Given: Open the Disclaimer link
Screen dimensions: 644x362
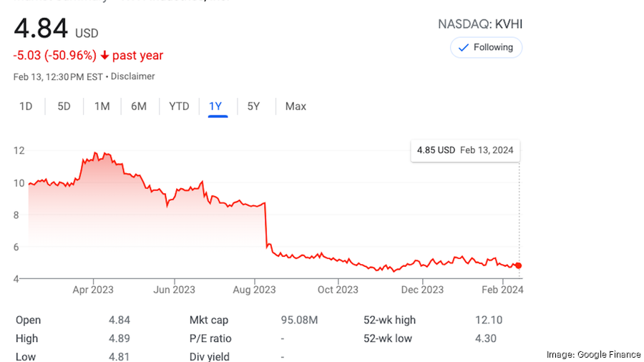Looking at the screenshot, I should pos(134,77).
